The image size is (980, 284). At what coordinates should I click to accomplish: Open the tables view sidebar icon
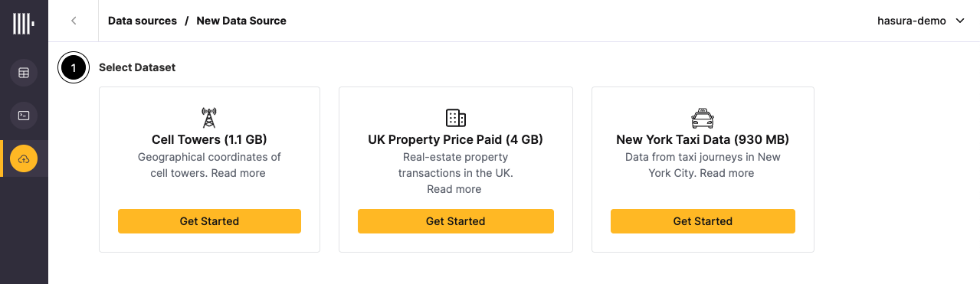click(x=24, y=73)
